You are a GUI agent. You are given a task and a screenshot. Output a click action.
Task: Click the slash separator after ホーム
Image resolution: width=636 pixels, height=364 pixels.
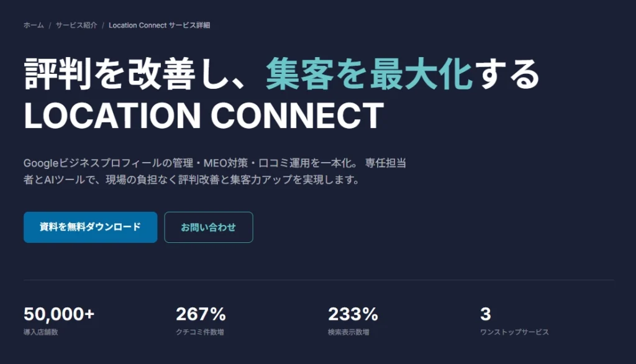(50, 25)
